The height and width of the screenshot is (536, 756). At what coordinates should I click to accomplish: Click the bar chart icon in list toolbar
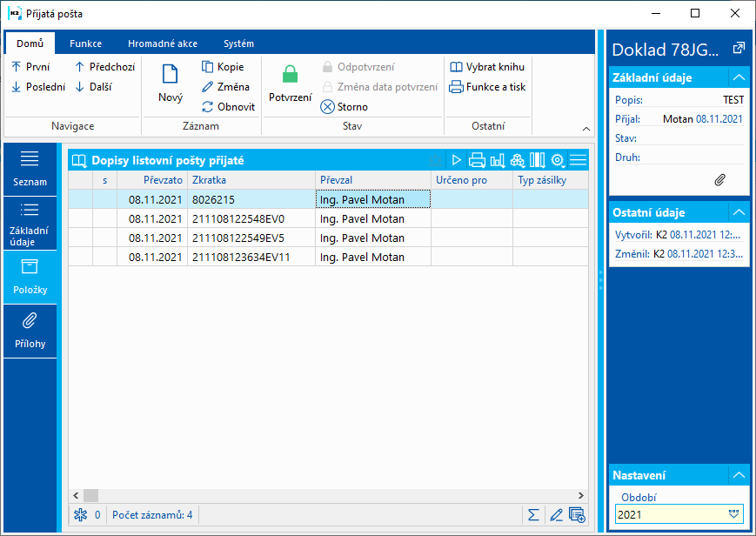pyautogui.click(x=498, y=160)
